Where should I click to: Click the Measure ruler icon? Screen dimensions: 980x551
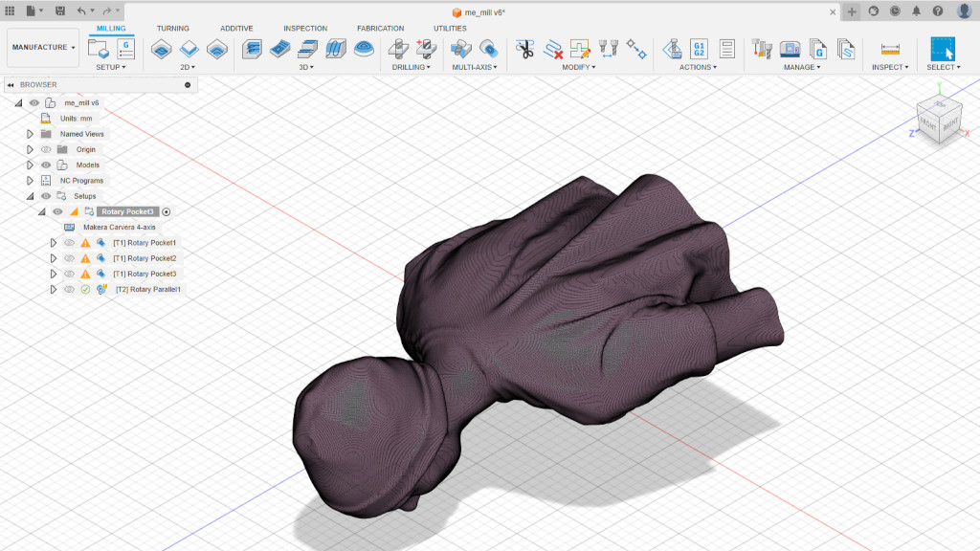890,49
